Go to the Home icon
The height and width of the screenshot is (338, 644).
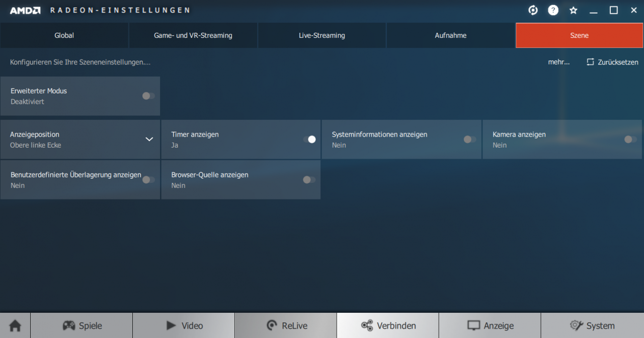15,325
